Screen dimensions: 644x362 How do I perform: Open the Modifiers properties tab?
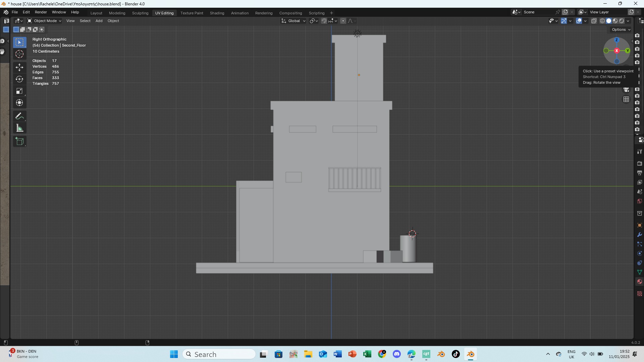click(640, 235)
